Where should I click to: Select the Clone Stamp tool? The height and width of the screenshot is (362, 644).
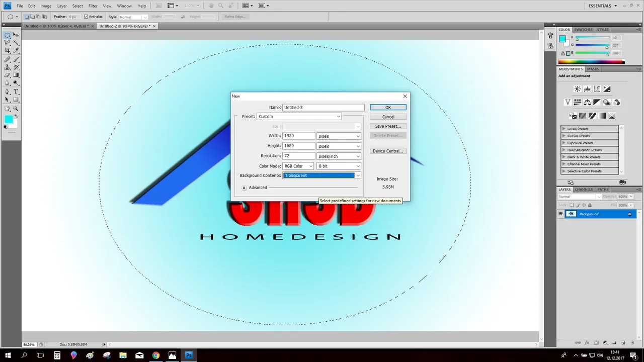coord(7,67)
